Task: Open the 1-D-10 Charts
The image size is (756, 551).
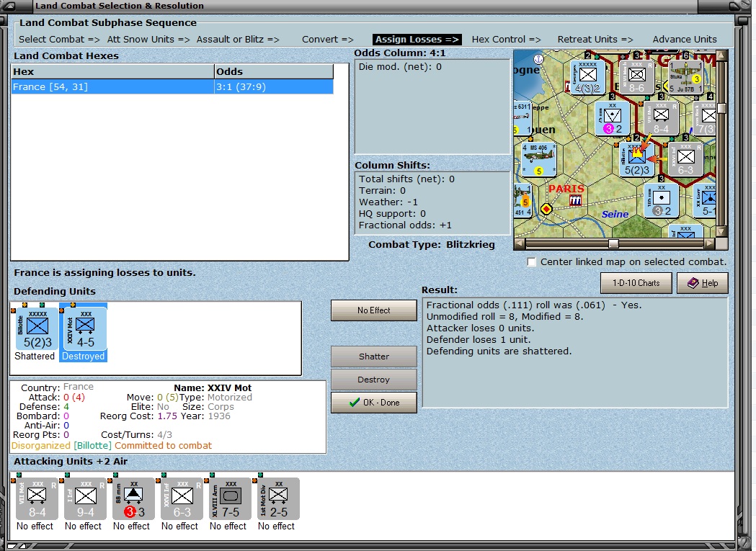Action: pyautogui.click(x=636, y=283)
